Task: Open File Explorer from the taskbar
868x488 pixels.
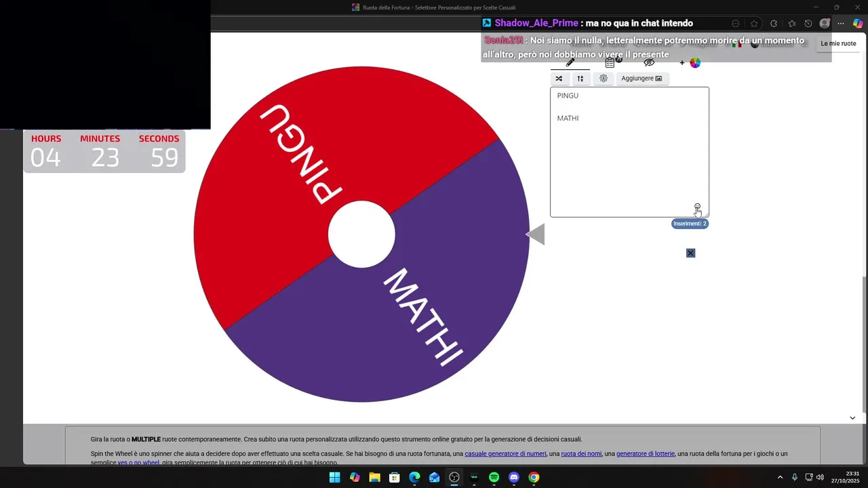Action: pos(374,477)
